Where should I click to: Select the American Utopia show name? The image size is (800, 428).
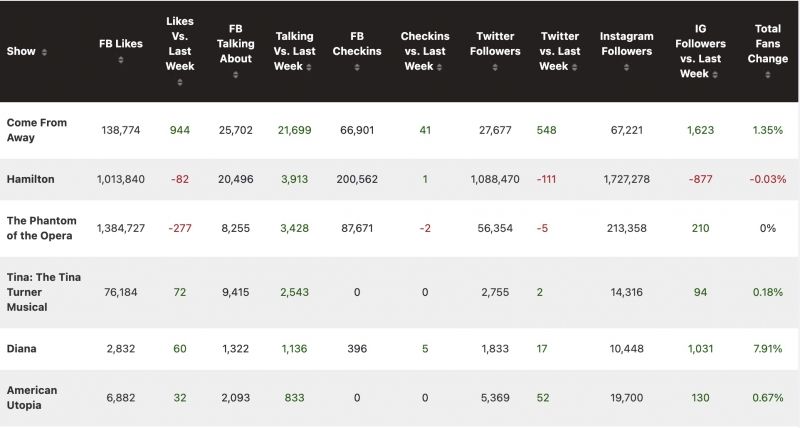[x=32, y=398]
